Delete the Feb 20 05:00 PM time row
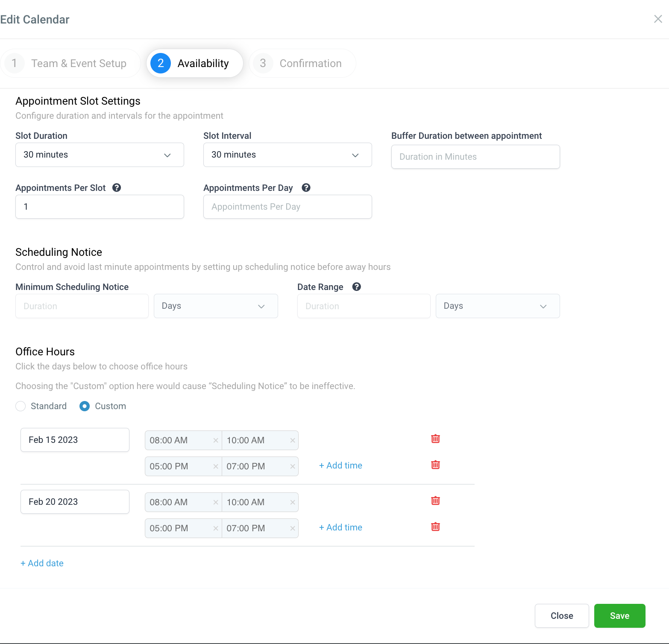Viewport: 669px width, 644px height. tap(435, 527)
